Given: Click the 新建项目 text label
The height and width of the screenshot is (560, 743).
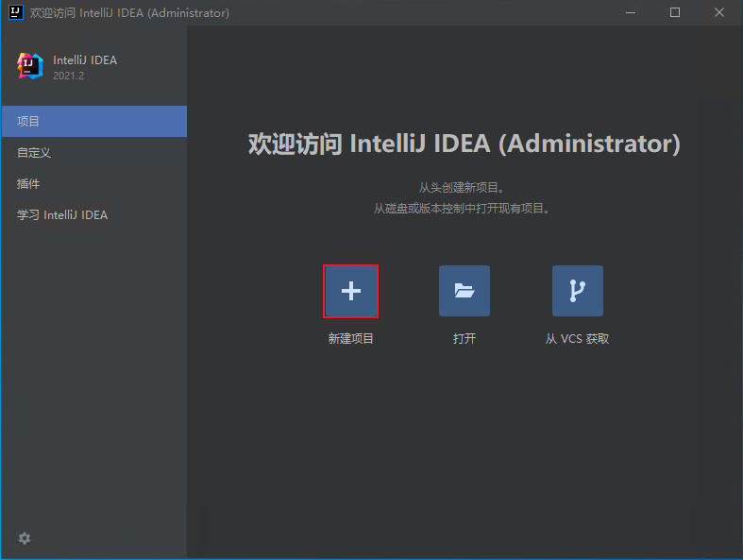Looking at the screenshot, I should click(351, 338).
